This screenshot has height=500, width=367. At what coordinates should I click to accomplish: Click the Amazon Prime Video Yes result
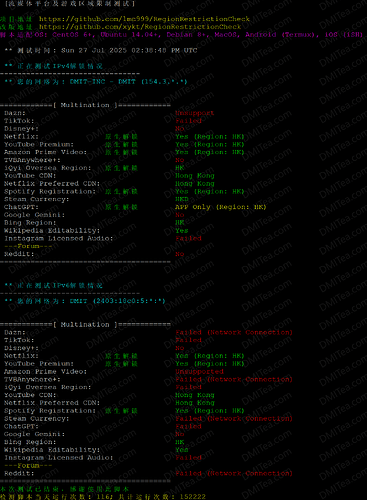coord(210,152)
